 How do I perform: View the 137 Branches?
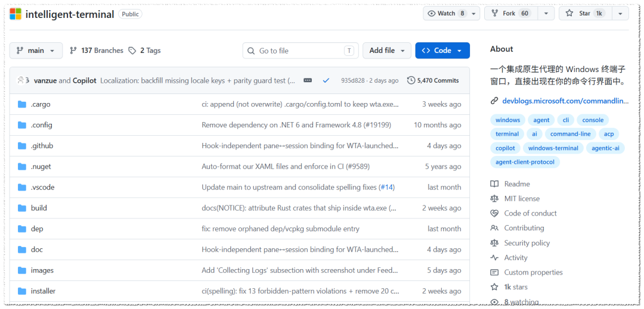click(x=97, y=51)
